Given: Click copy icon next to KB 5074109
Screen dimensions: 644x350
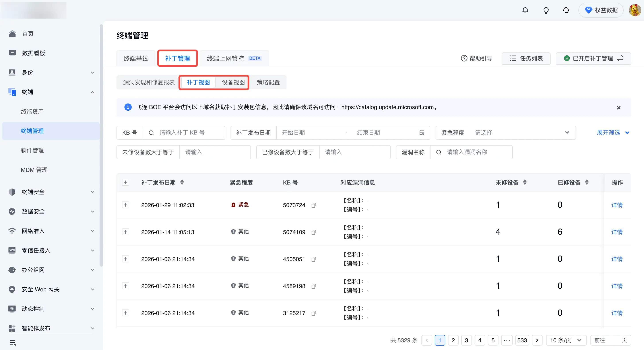Looking at the screenshot, I should point(314,232).
